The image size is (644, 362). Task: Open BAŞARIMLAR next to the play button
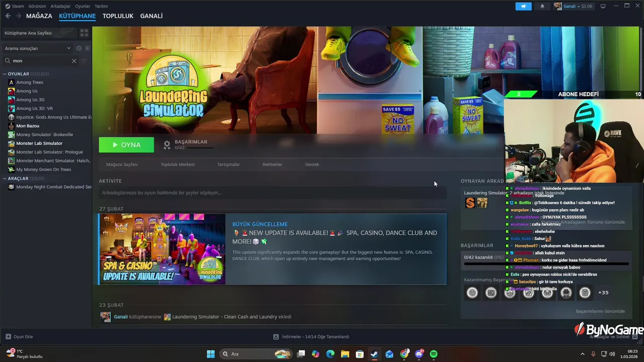(188, 145)
